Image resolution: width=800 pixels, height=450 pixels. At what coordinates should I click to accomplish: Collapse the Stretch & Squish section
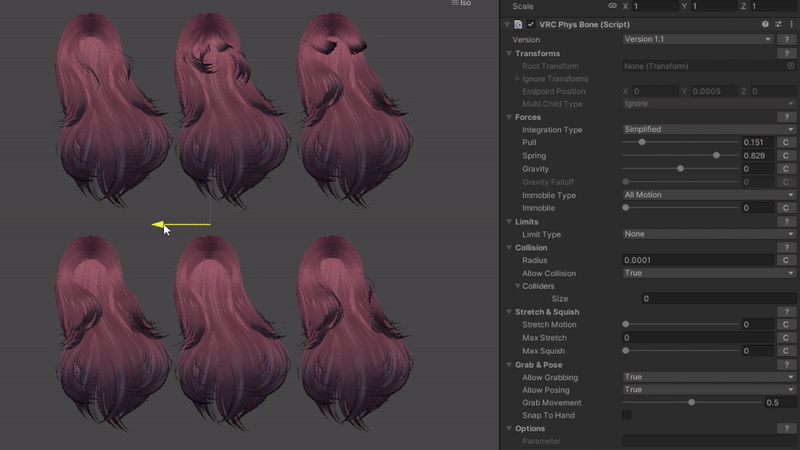click(508, 312)
